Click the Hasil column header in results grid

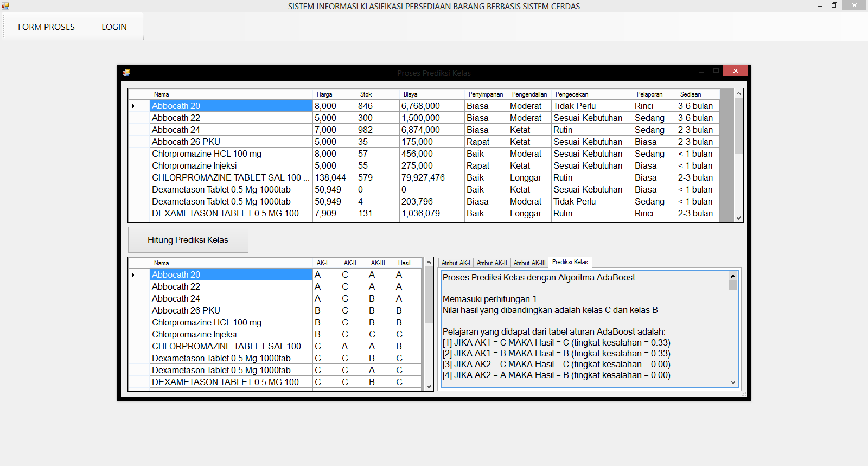pos(404,263)
